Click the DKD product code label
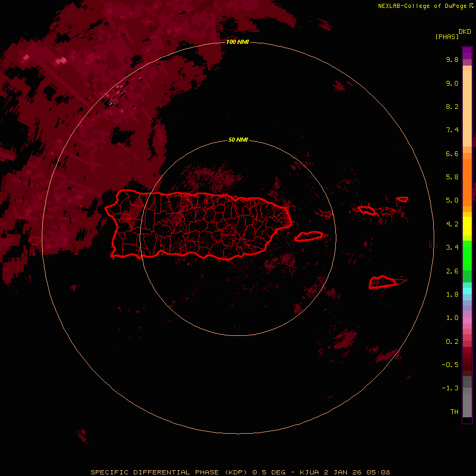The image size is (476, 476). pos(465,32)
